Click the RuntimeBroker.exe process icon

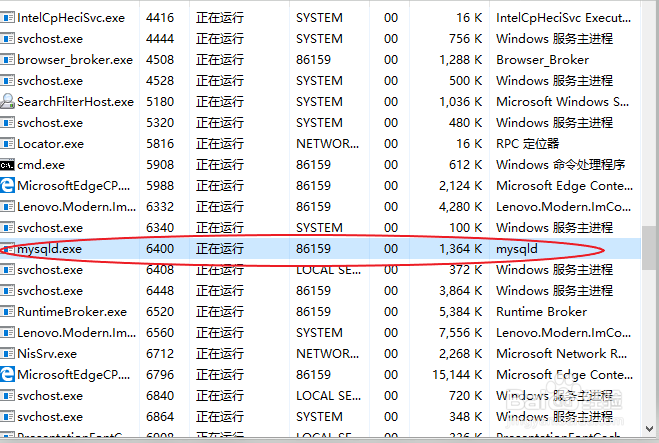click(7, 312)
